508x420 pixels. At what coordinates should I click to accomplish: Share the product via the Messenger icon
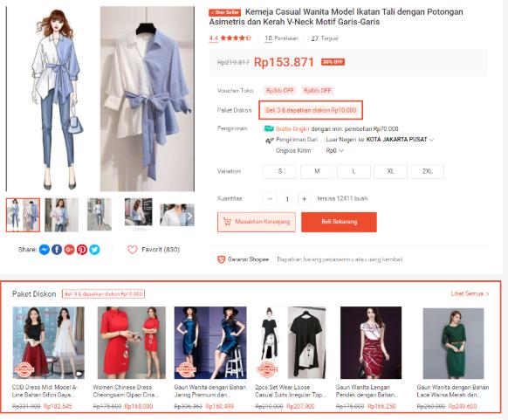click(x=44, y=250)
